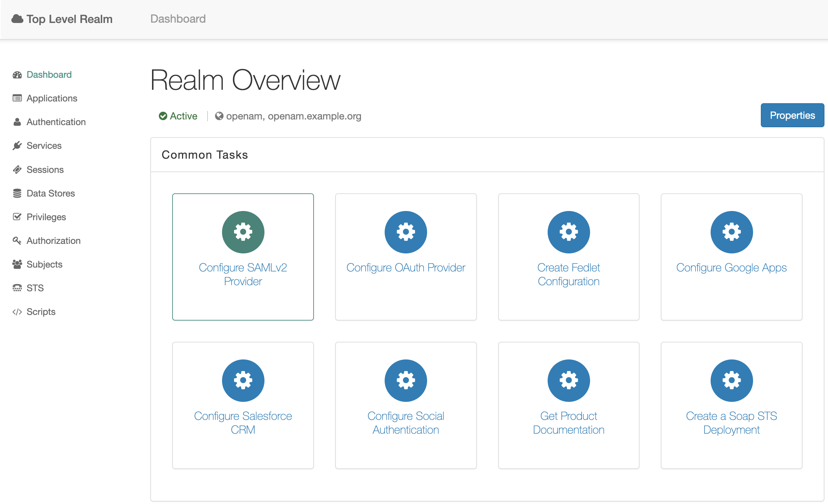The image size is (828, 504).
Task: Go to Authentication in the sidebar
Action: pyautogui.click(x=56, y=122)
